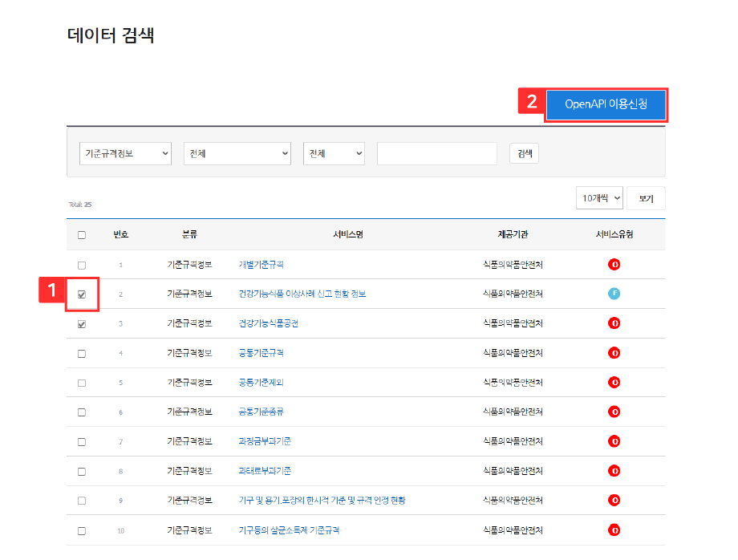Open the 공통기준제외 service link

pos(262,382)
